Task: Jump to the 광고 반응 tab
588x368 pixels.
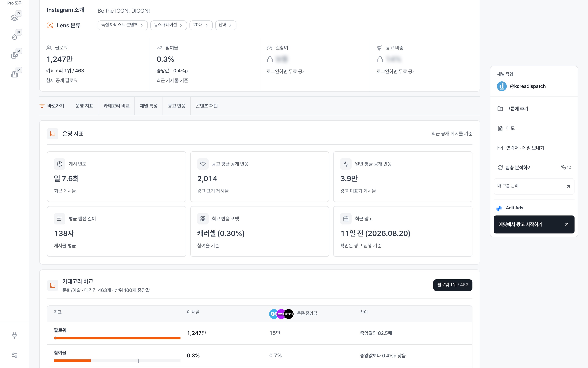Action: [177, 106]
